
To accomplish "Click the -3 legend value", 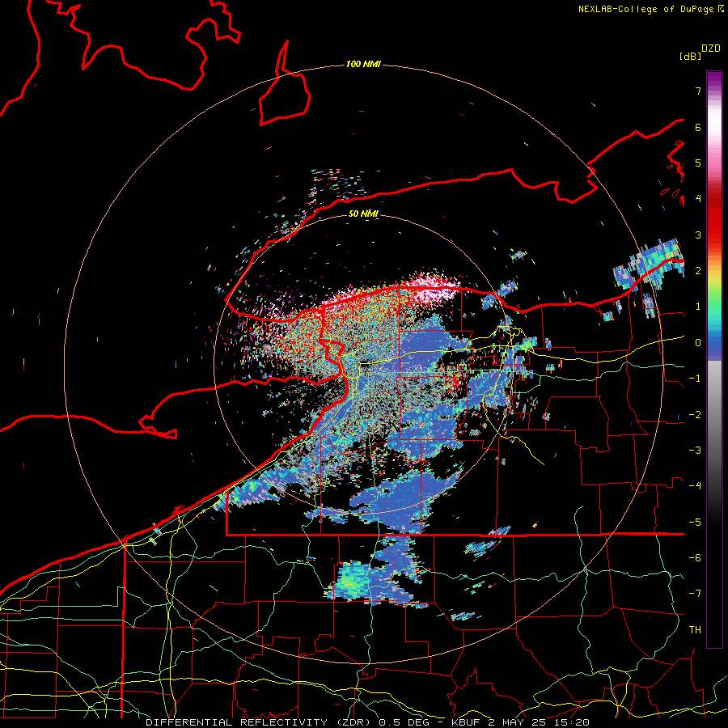I will 695,451.
